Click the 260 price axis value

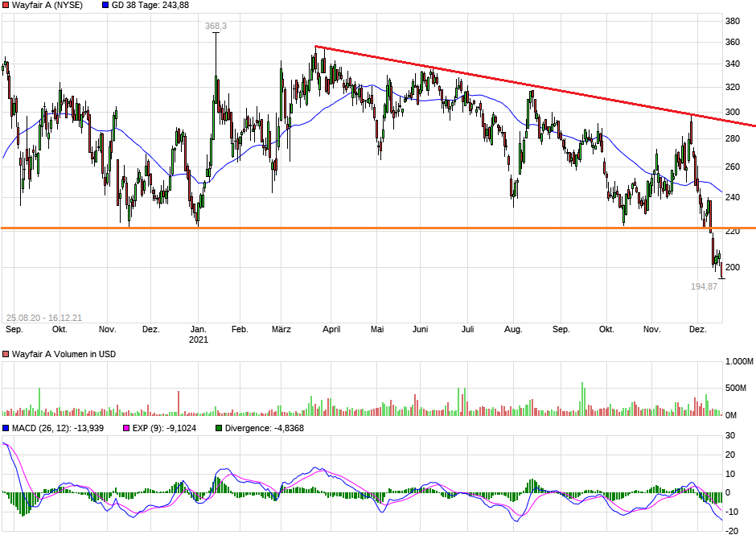coord(733,167)
